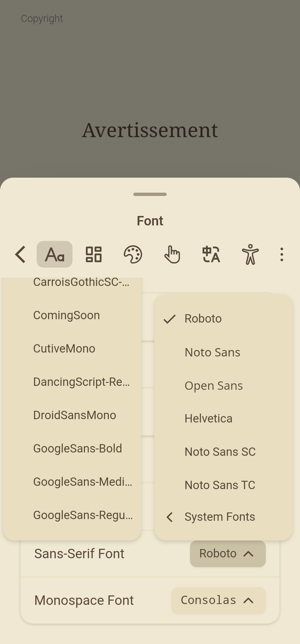The image size is (300, 644).
Task: Pick ComingSoon from system fonts
Action: coord(67,315)
